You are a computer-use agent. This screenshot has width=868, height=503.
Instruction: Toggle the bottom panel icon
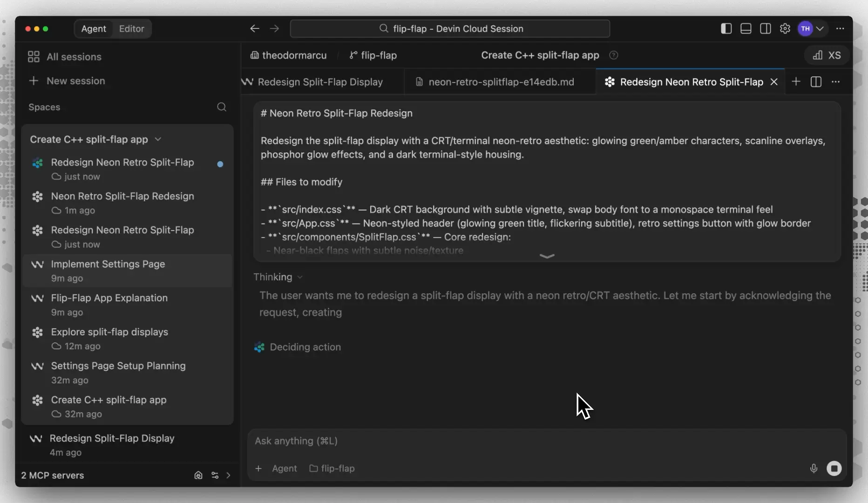click(x=746, y=28)
